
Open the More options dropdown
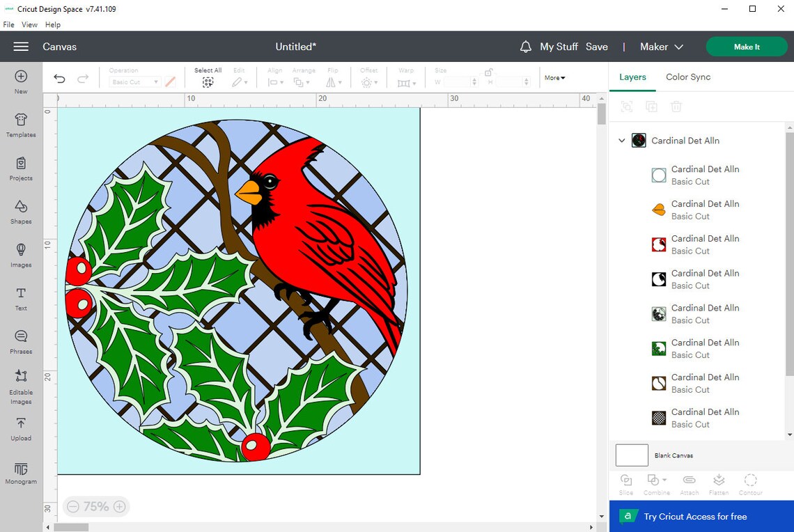tap(554, 77)
